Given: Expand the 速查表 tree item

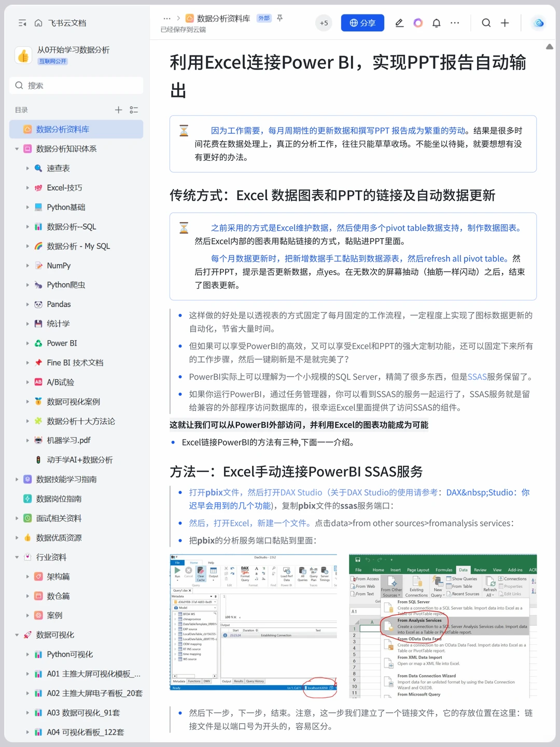Looking at the screenshot, I should pos(27,168).
